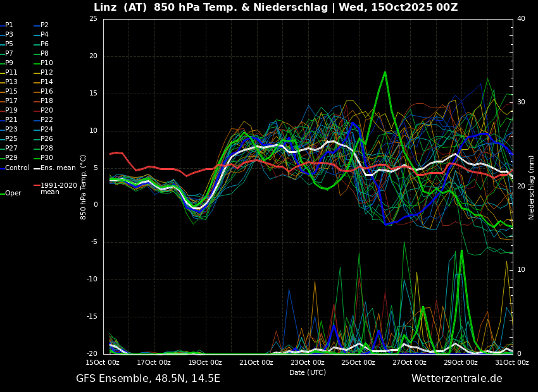
Task: Click the GFS Ensemble coordinates caption
Action: [148, 379]
